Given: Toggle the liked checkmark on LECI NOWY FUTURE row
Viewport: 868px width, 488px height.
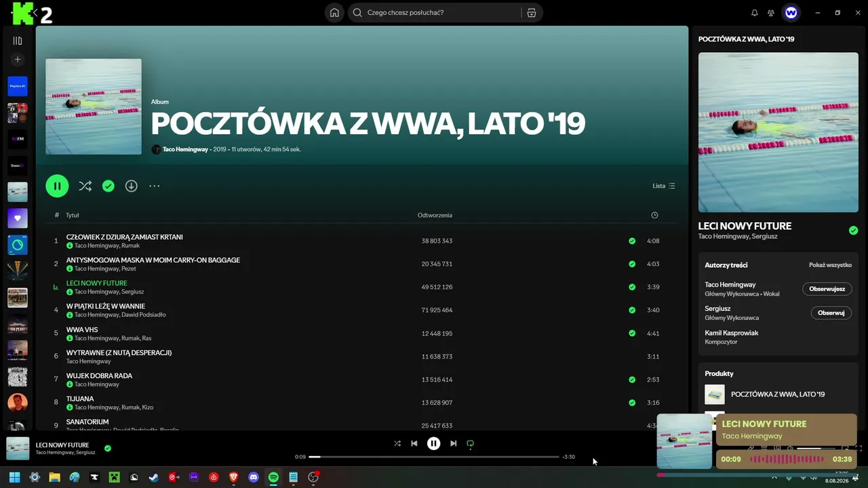Looking at the screenshot, I should (632, 287).
